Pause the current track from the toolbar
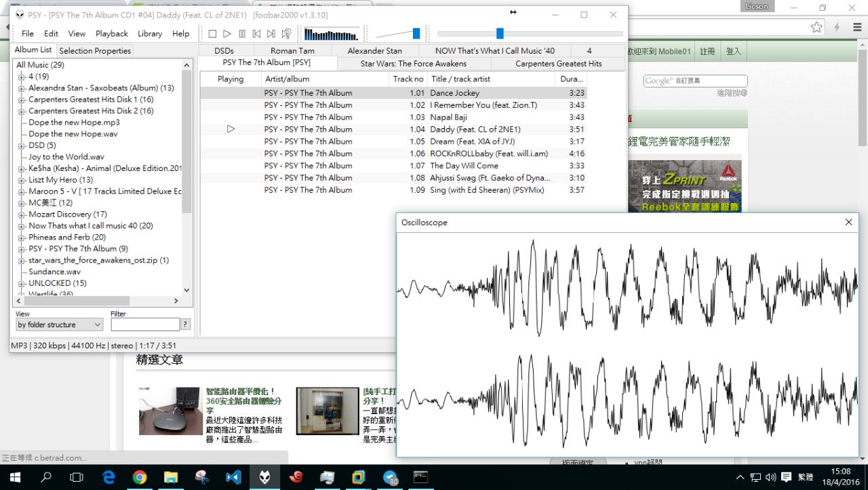This screenshot has height=490, width=868. (x=242, y=33)
